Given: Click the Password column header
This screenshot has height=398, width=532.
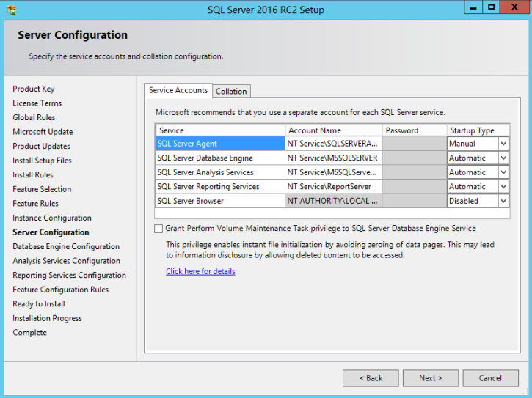Looking at the screenshot, I should pos(415,130).
